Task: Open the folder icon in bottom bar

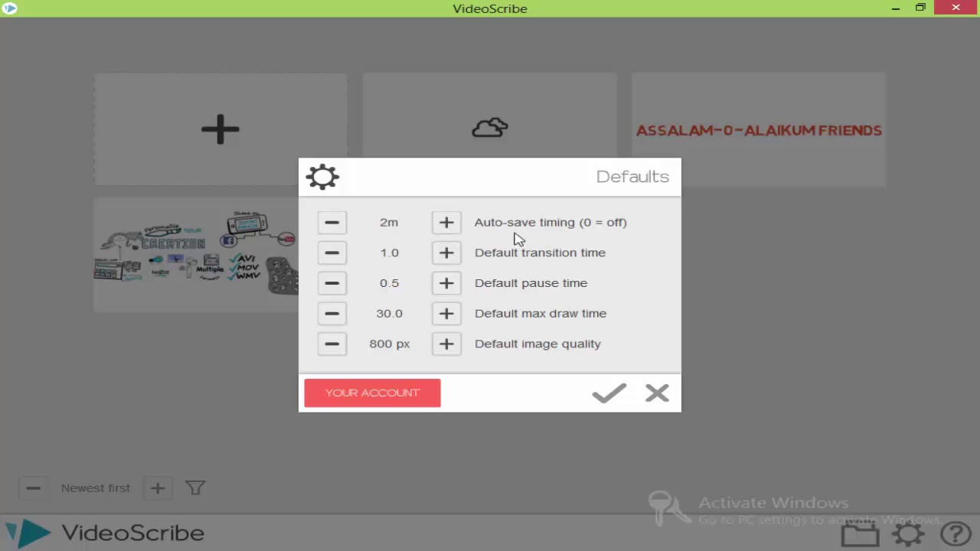Action: pyautogui.click(x=860, y=533)
